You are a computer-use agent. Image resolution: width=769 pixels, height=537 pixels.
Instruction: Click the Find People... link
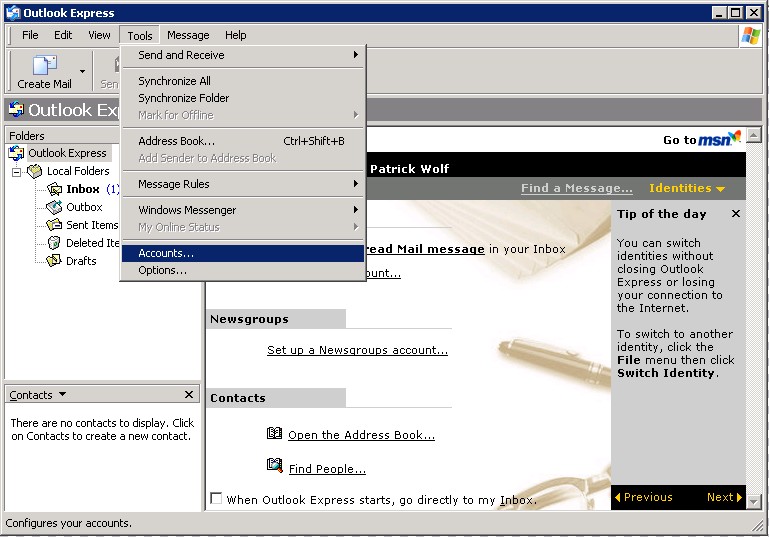(327, 469)
